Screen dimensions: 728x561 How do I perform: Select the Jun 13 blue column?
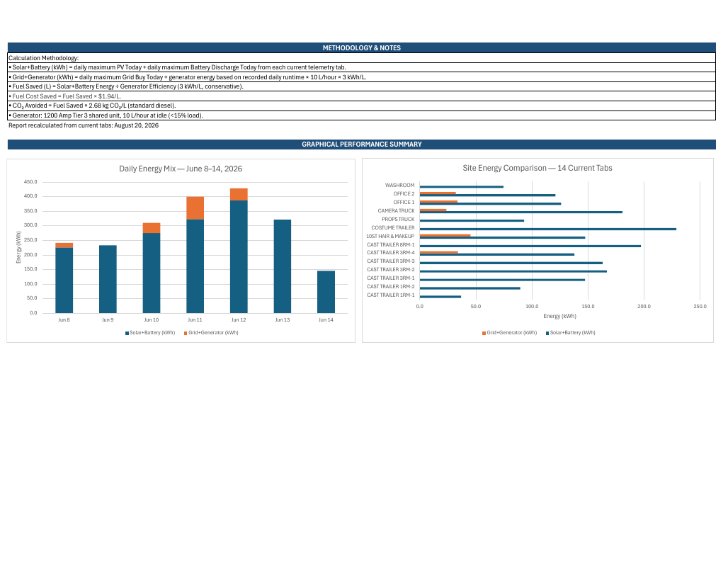pos(283,266)
